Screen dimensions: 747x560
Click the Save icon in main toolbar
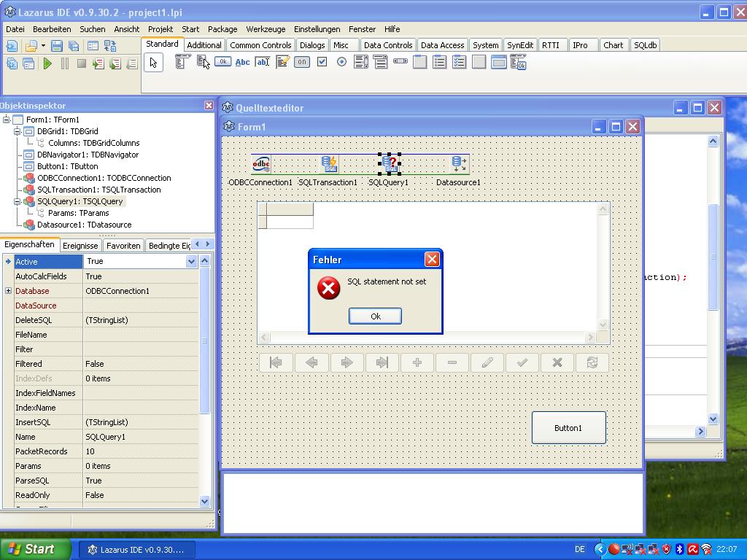tap(57, 46)
